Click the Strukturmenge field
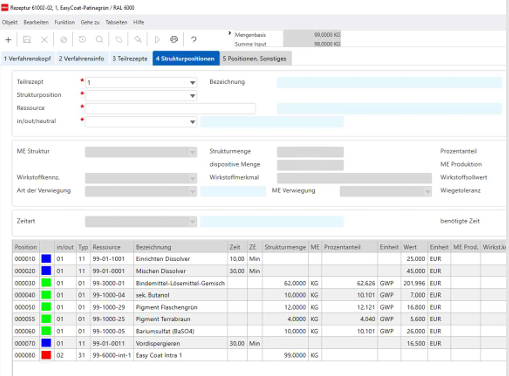The image size is (509, 376). click(310, 152)
